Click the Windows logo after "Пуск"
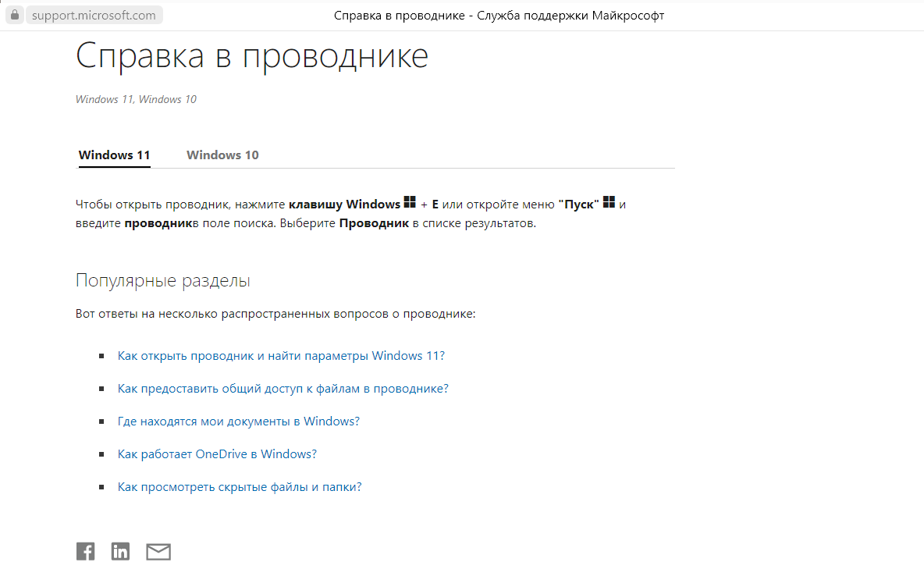 point(609,202)
